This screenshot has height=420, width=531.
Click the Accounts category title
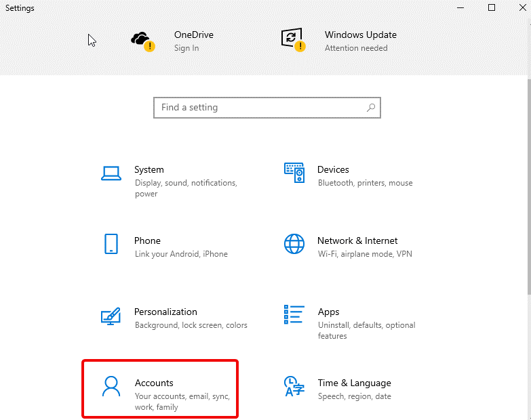(154, 383)
